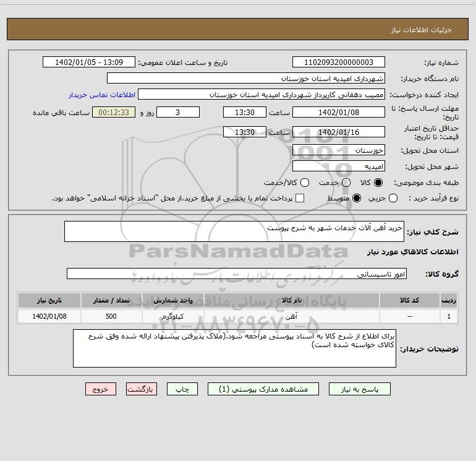This screenshot has width=476, height=461.
Task: Choose the متوسط purchase type option
Action: pyautogui.click(x=357, y=199)
